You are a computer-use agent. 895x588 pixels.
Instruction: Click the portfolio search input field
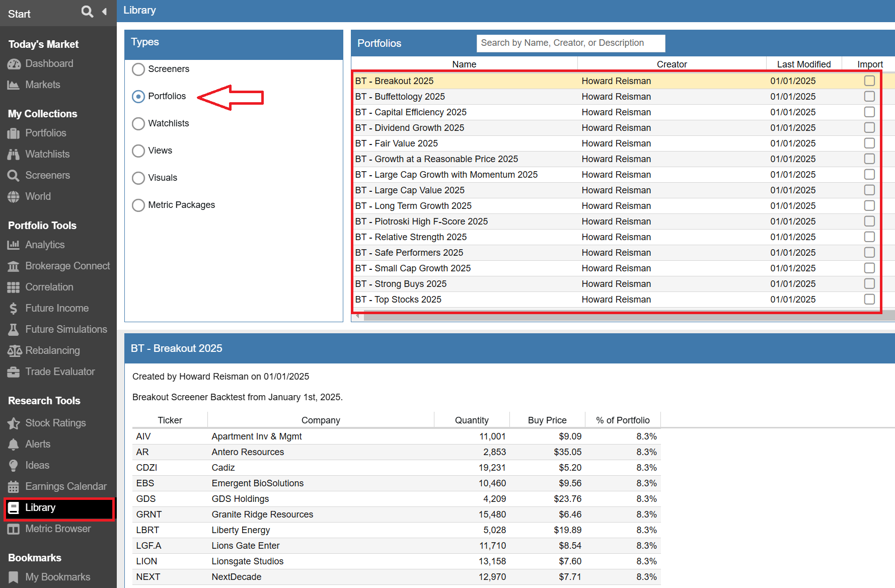point(571,43)
